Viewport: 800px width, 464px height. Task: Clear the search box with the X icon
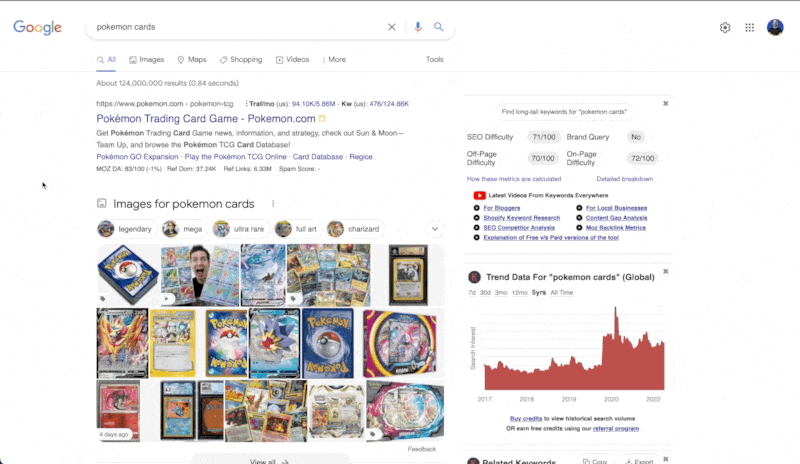[x=391, y=27]
